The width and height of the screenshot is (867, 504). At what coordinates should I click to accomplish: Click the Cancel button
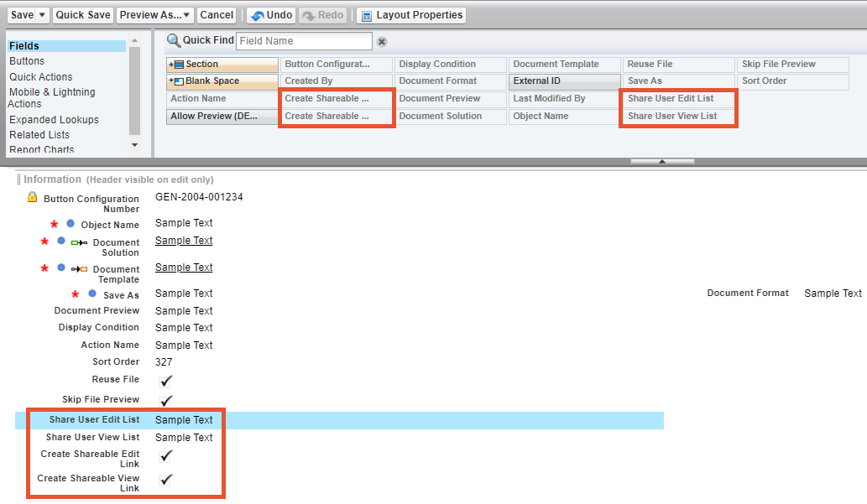(217, 15)
